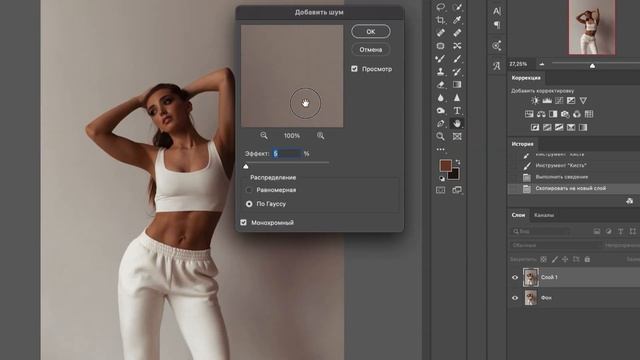This screenshot has height=360, width=640.
Task: Add a Color Balance adjustment
Action: pyautogui.click(x=541, y=114)
